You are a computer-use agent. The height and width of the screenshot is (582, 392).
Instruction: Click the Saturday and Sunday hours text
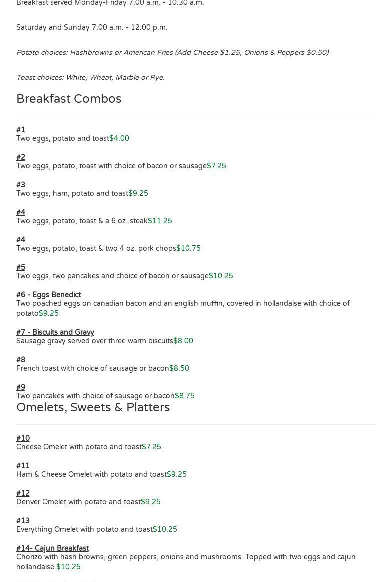[92, 27]
